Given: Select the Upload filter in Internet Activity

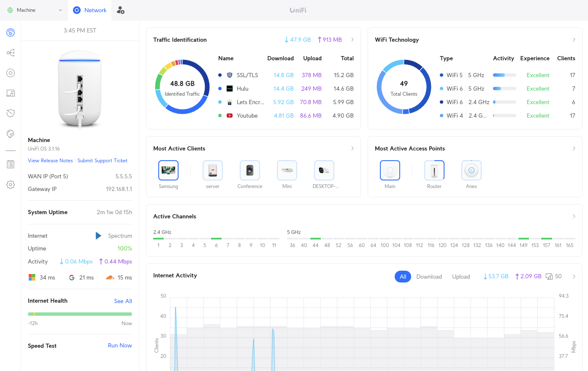Looking at the screenshot, I should (461, 277).
